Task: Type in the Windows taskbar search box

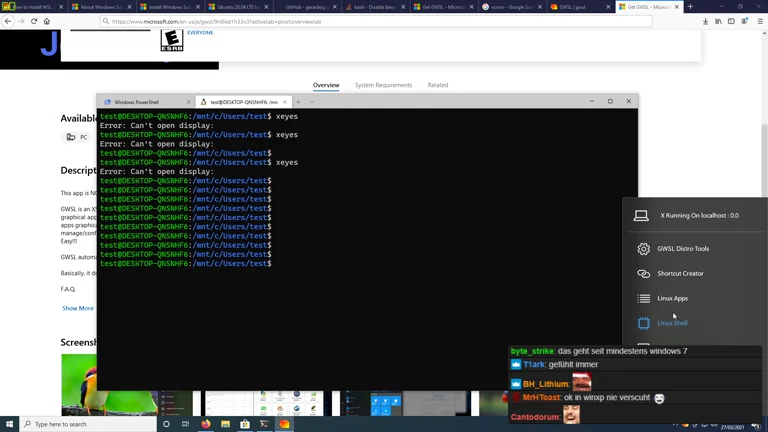Action: pos(90,424)
